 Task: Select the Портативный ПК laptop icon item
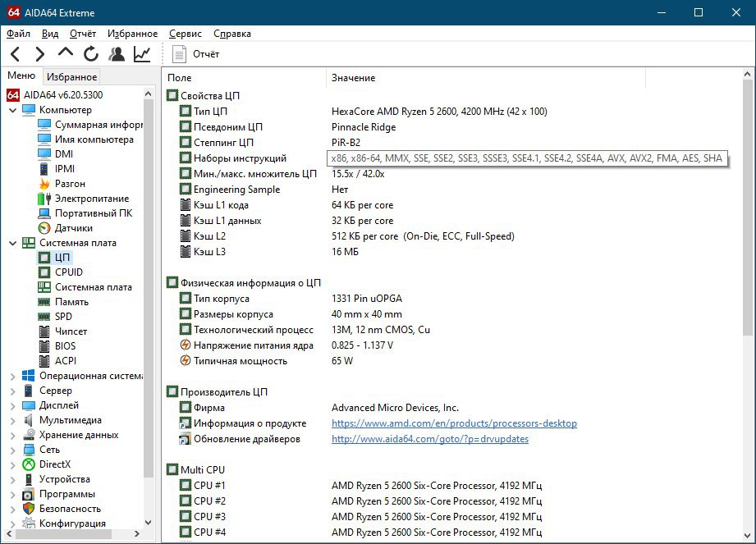coord(44,213)
